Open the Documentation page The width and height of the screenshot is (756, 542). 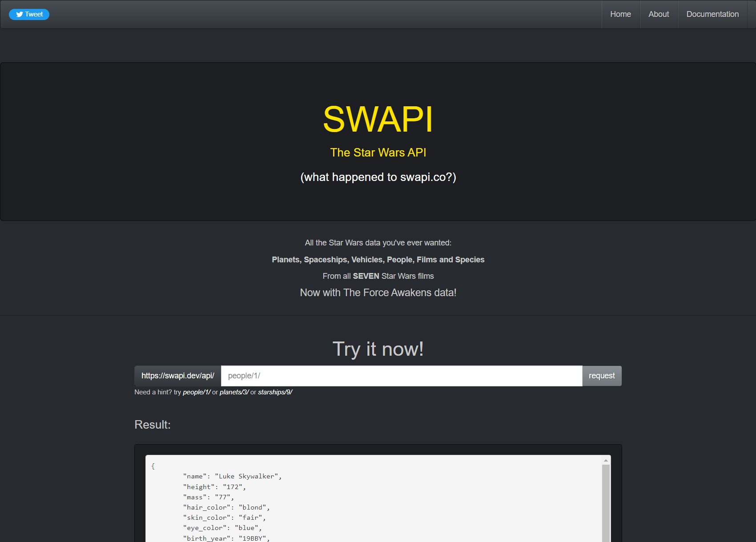pyautogui.click(x=712, y=14)
